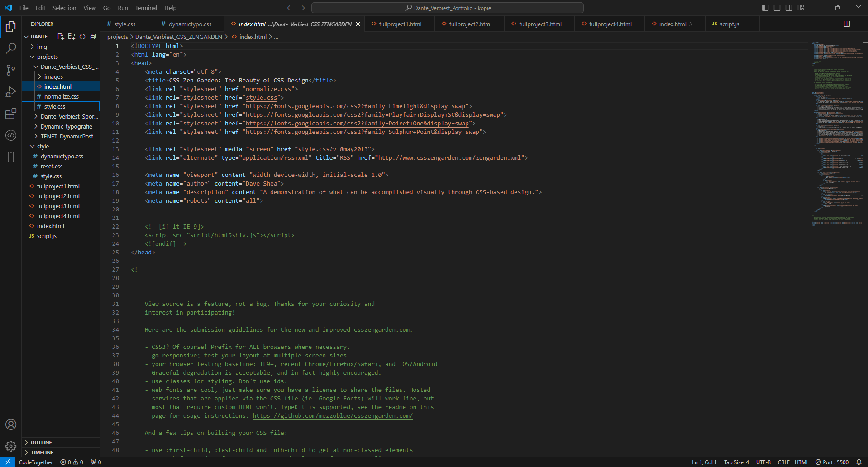Expand the img folder
Image resolution: width=868 pixels, height=467 pixels.
point(61,47)
